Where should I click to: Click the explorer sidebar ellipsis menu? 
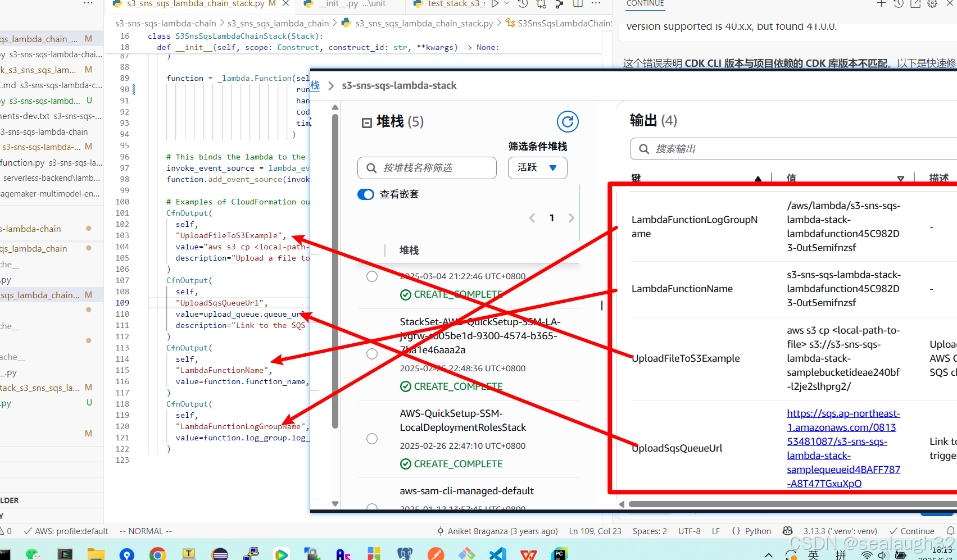[88, 3]
